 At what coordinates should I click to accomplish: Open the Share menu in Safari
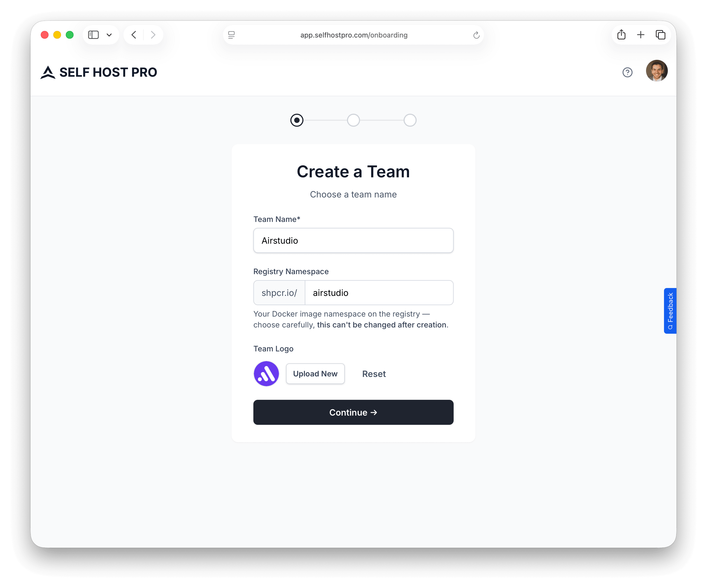click(x=621, y=35)
